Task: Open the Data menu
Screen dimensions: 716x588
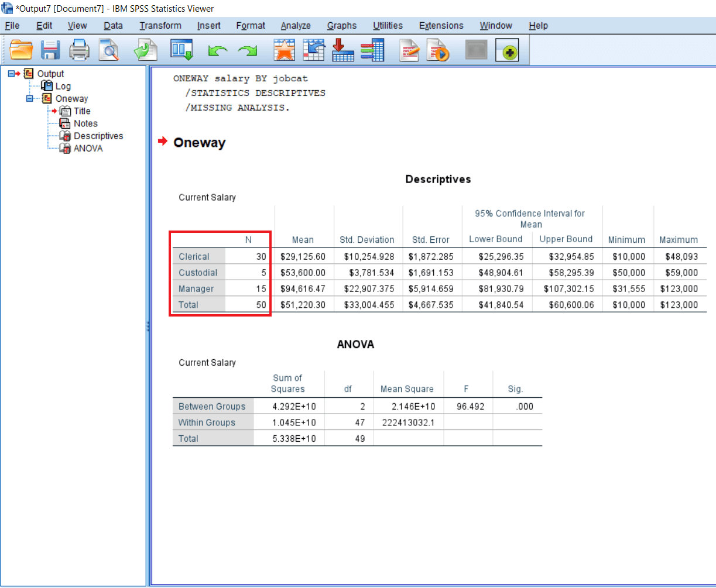Action: pyautogui.click(x=113, y=26)
